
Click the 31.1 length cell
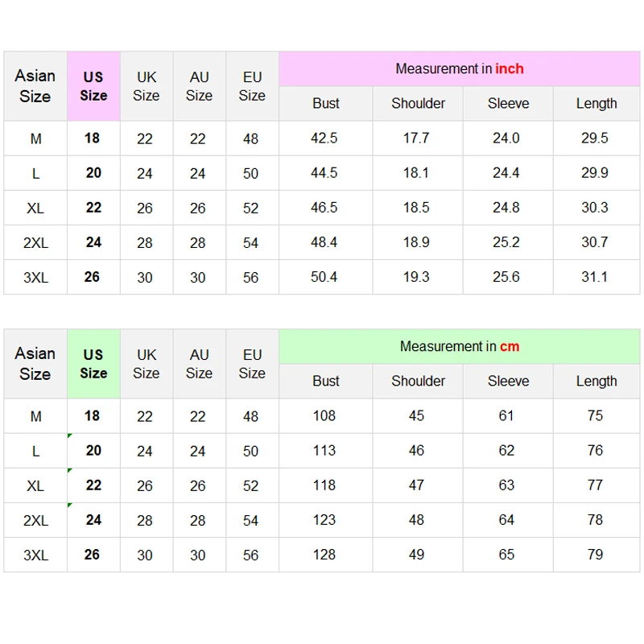pyautogui.click(x=595, y=277)
